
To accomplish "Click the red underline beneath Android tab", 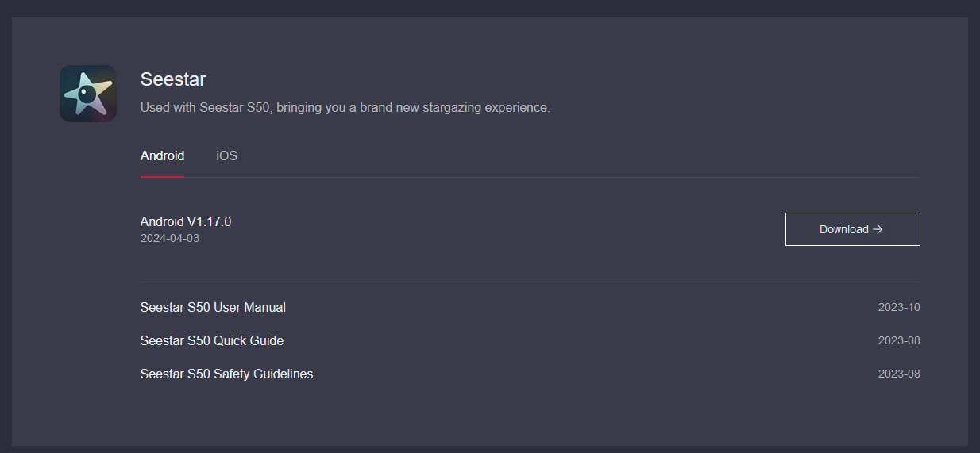I will click(x=162, y=176).
